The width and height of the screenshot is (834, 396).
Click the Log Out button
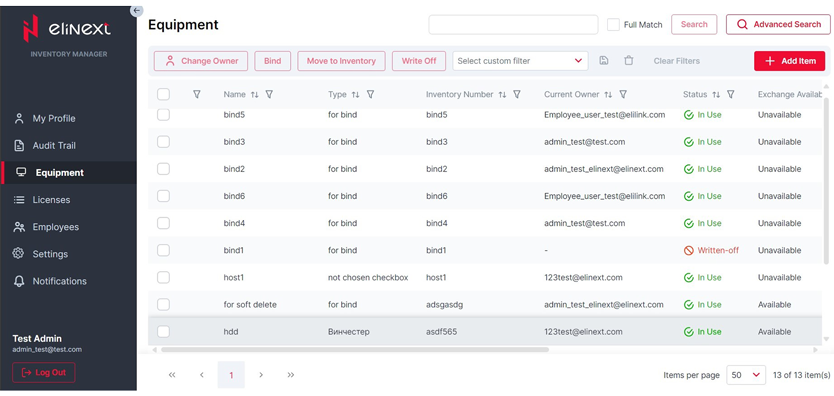pyautogui.click(x=44, y=373)
